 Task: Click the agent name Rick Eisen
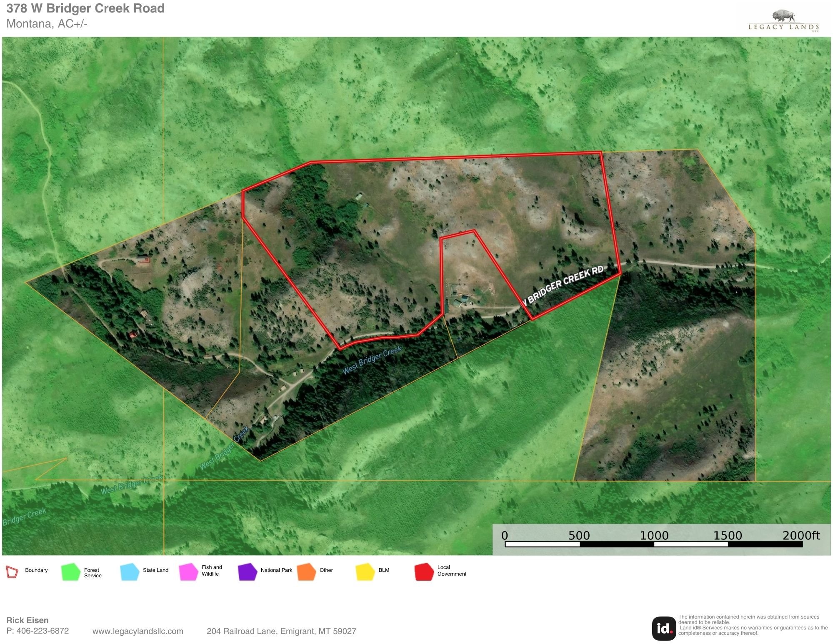click(28, 620)
